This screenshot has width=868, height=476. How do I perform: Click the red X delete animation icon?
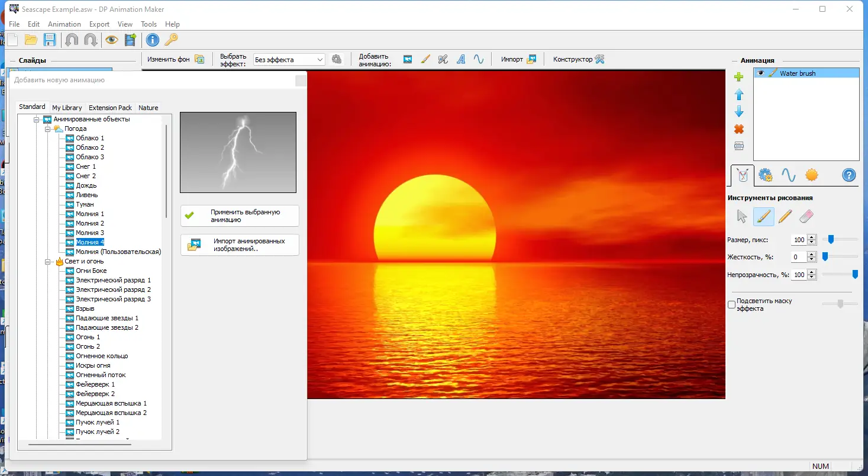click(x=738, y=129)
